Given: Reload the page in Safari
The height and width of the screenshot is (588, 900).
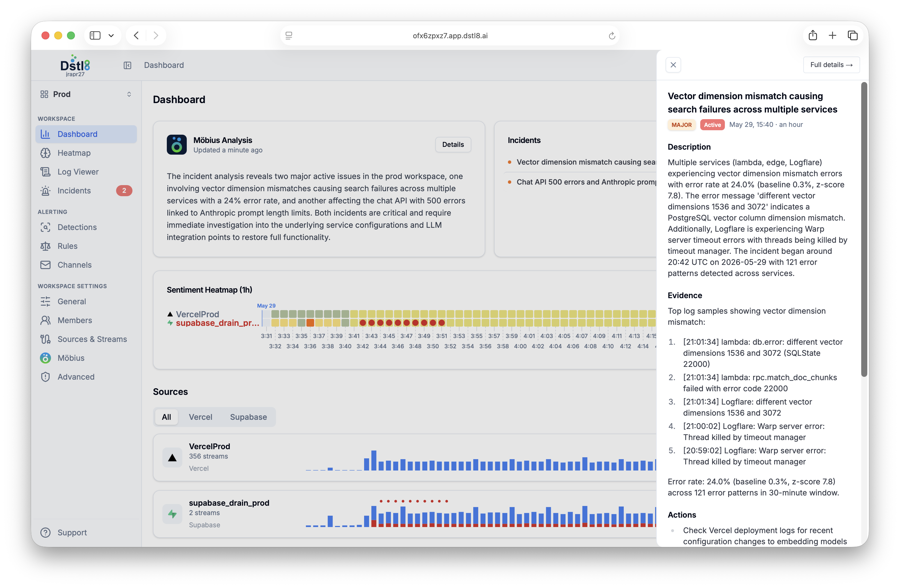Looking at the screenshot, I should (x=612, y=35).
